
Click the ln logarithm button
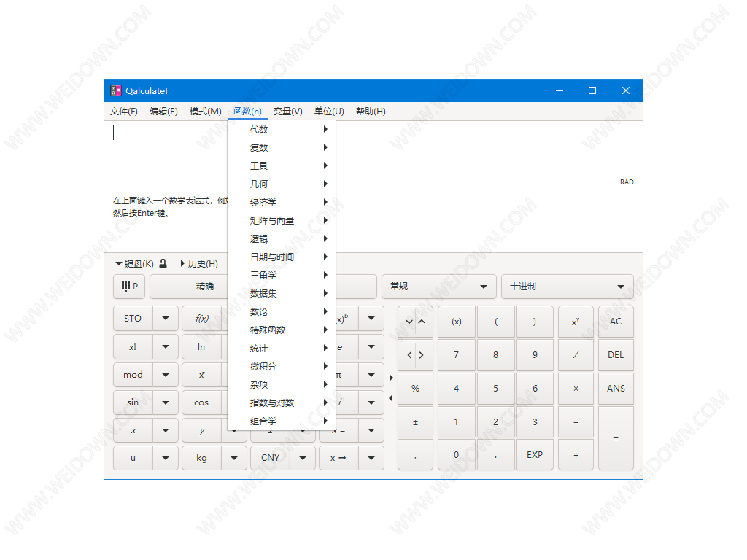coord(201,346)
